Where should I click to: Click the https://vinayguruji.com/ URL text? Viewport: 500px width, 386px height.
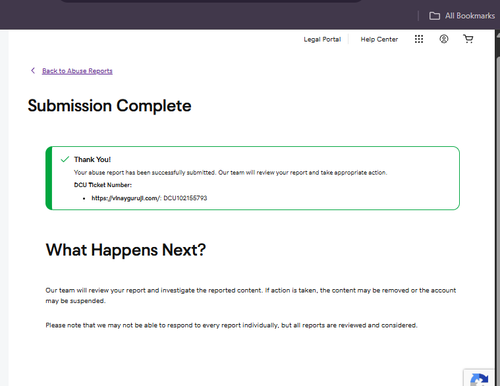point(126,198)
